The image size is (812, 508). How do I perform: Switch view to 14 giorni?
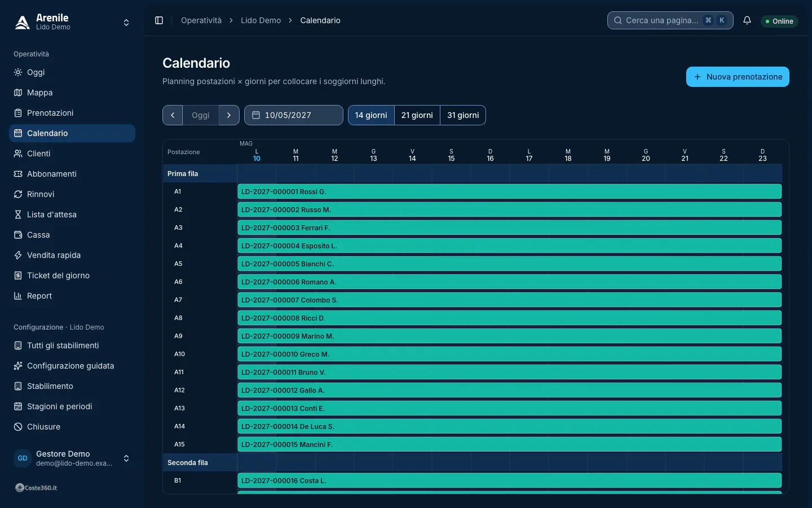point(371,115)
